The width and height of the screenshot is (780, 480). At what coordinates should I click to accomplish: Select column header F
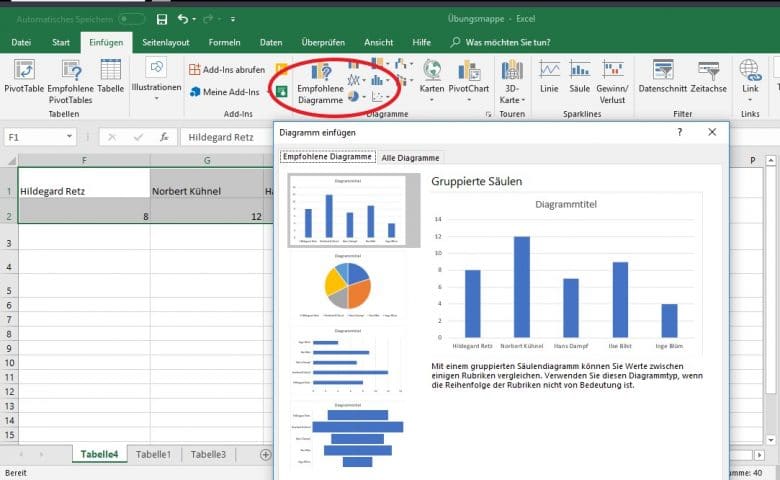tap(84, 160)
